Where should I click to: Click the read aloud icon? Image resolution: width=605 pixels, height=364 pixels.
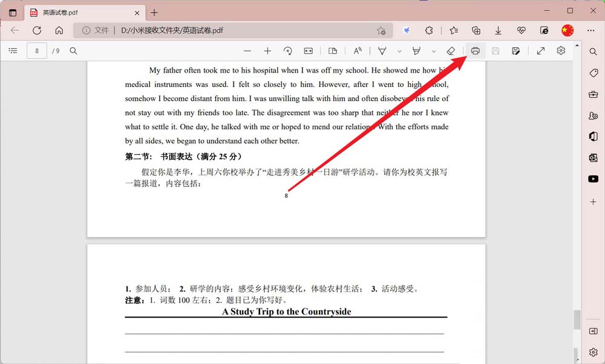tap(358, 51)
